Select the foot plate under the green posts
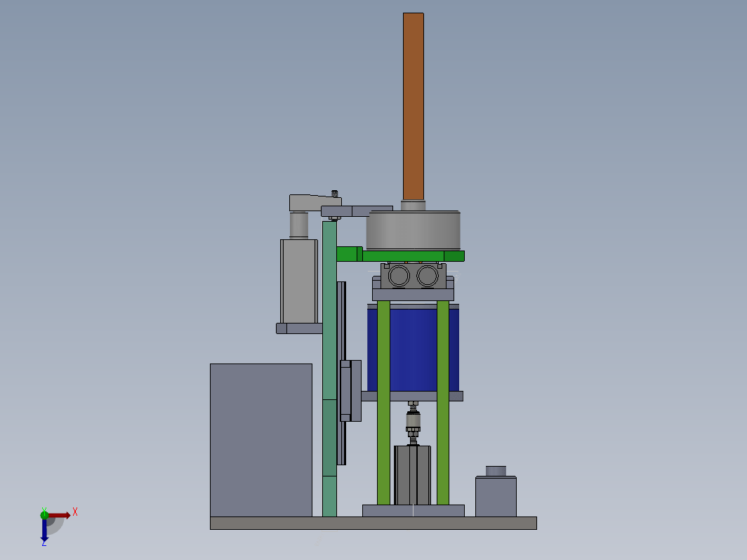 413,510
